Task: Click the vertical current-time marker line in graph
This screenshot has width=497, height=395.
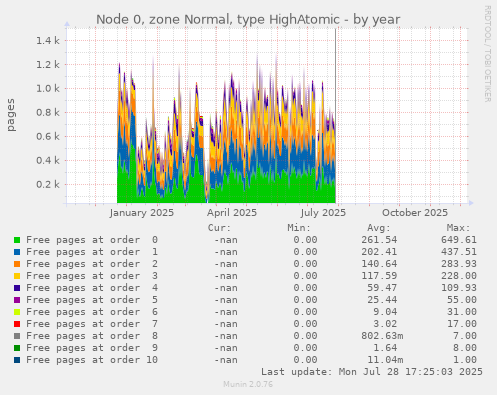Action: tap(336, 115)
